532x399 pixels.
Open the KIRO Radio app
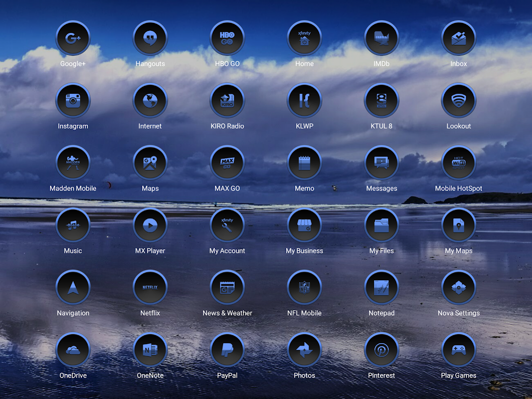coord(227,100)
